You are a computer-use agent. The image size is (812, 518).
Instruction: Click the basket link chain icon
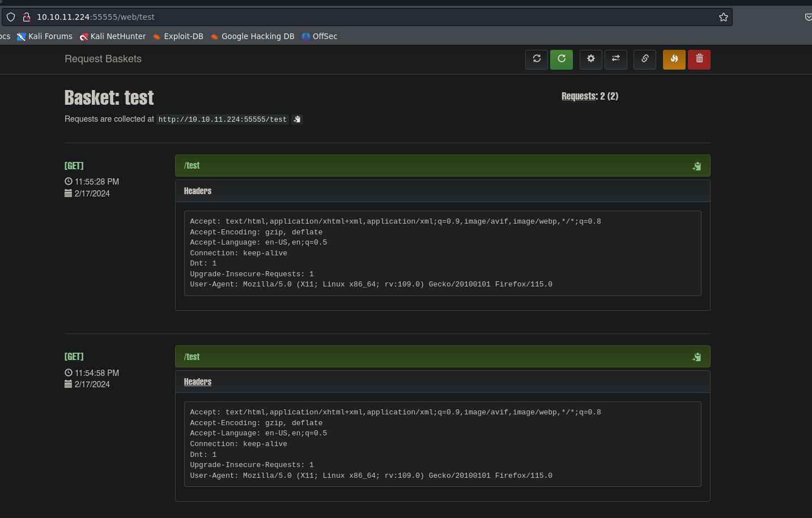(645, 59)
